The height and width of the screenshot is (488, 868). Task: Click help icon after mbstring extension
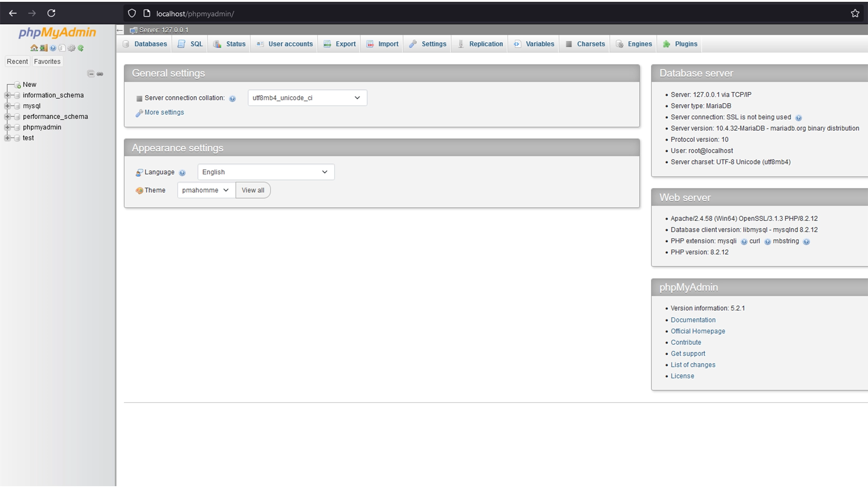point(807,242)
